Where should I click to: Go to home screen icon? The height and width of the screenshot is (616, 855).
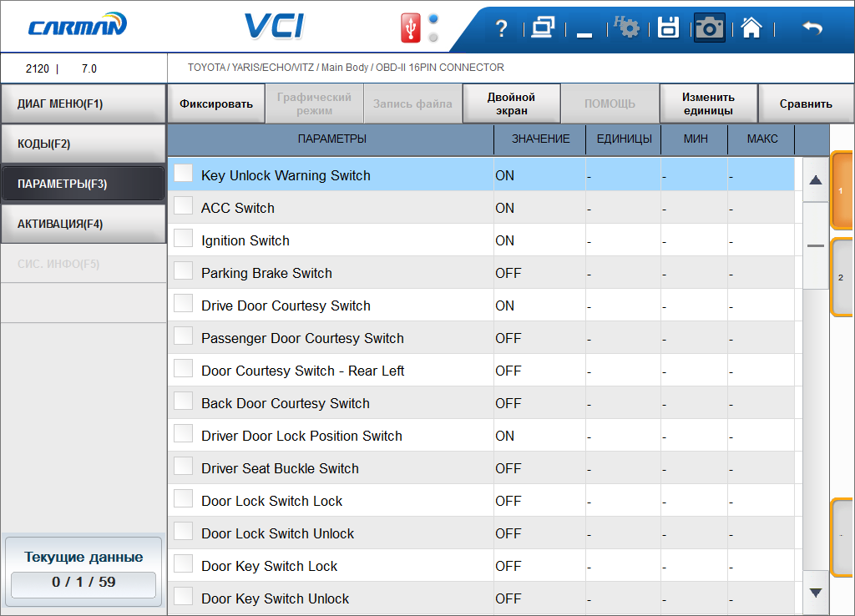(751, 28)
